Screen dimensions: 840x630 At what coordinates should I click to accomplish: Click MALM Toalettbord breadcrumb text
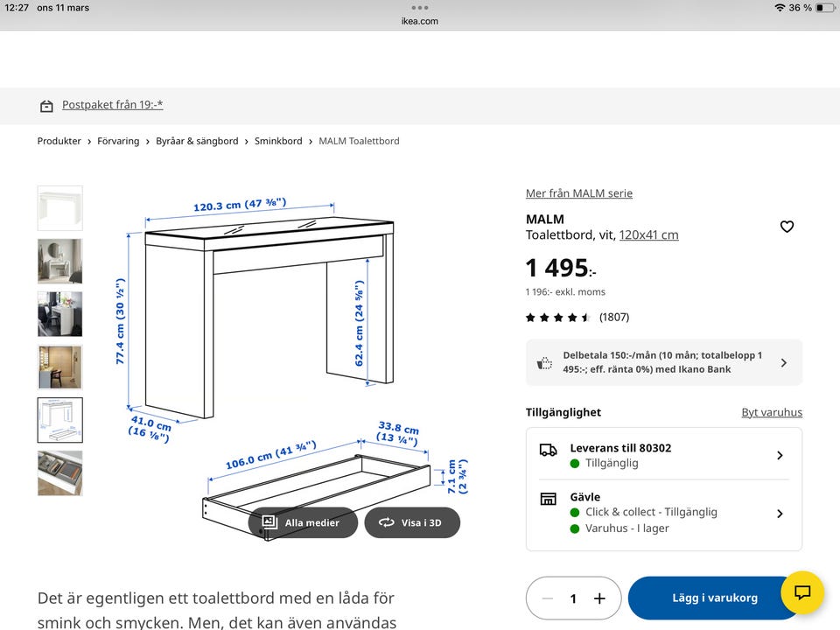point(359,141)
